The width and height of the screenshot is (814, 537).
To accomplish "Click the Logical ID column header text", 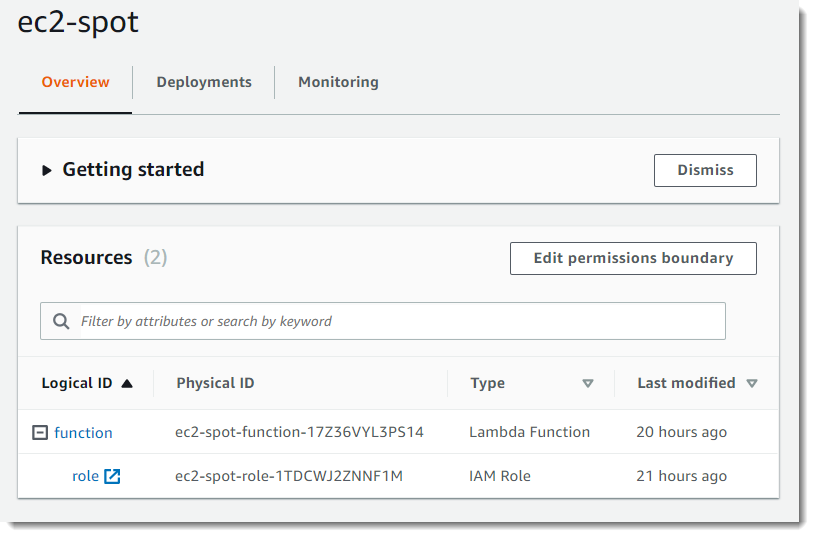I will tap(76, 383).
